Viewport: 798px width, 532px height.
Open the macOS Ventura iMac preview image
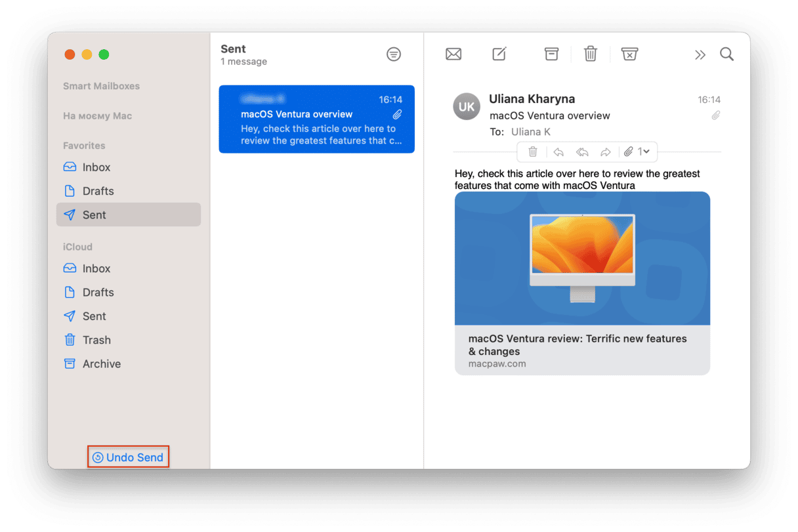(x=583, y=258)
